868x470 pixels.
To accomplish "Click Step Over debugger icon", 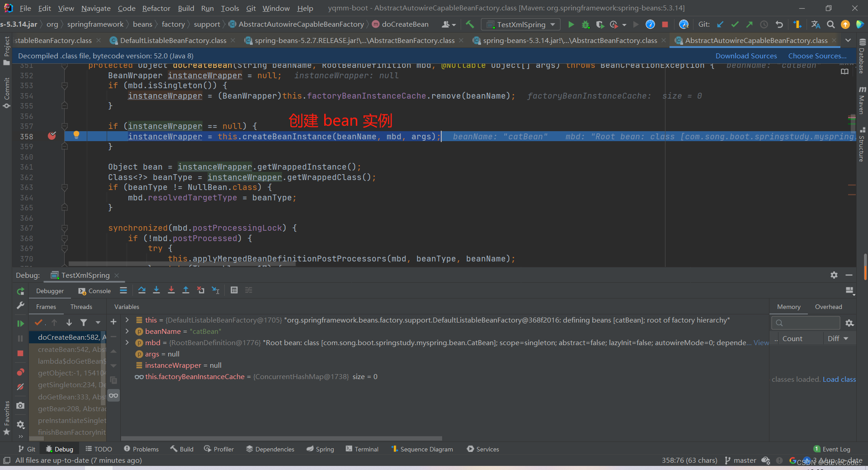I will tap(142, 290).
